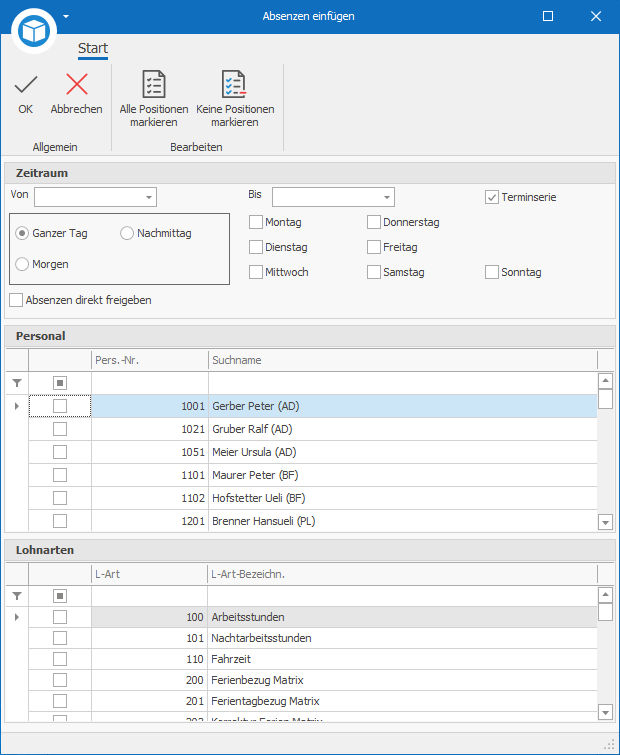Image resolution: width=620 pixels, height=755 pixels.
Task: Tick checkbox for Gruber Ralf (AD)
Action: [x=60, y=429]
